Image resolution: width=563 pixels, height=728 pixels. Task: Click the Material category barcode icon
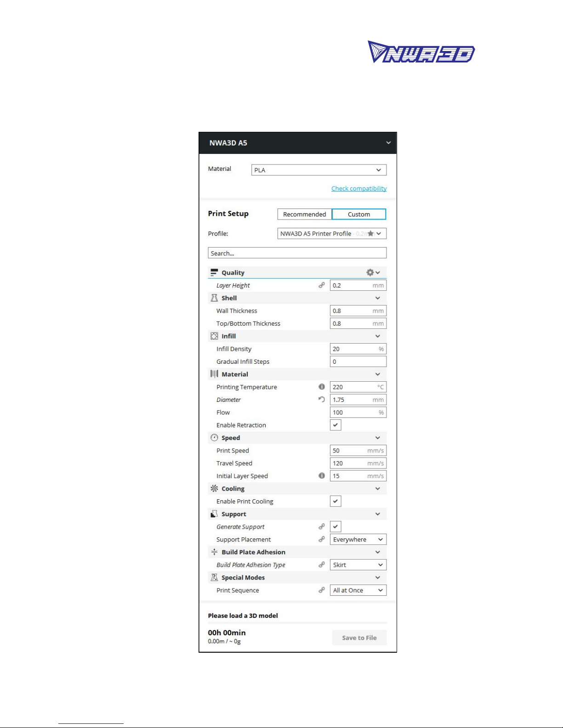point(214,374)
